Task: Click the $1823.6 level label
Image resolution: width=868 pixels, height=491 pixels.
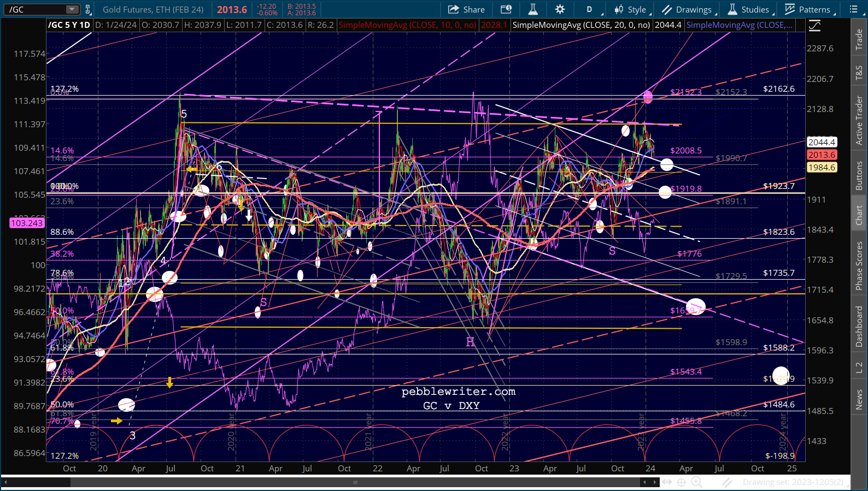Action: pos(779,232)
